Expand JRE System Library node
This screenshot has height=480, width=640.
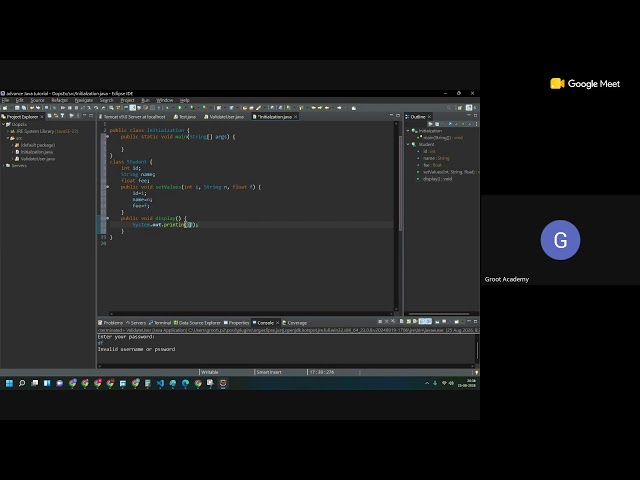[8, 131]
